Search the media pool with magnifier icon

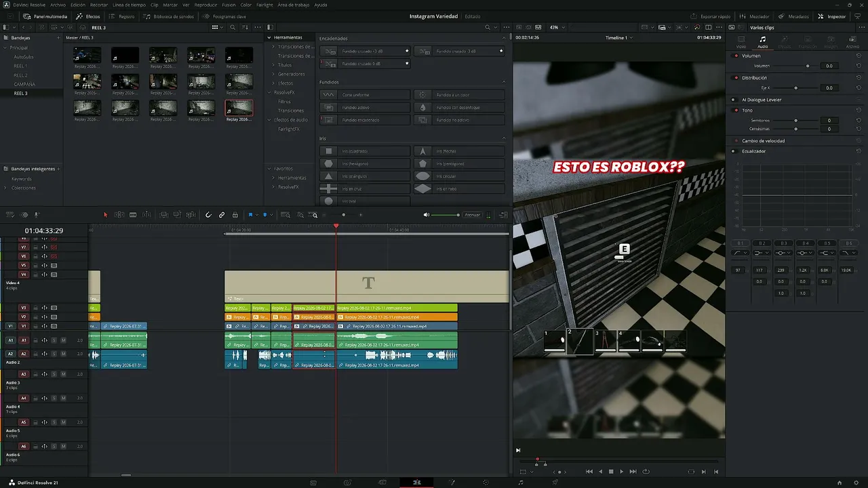coord(233,28)
